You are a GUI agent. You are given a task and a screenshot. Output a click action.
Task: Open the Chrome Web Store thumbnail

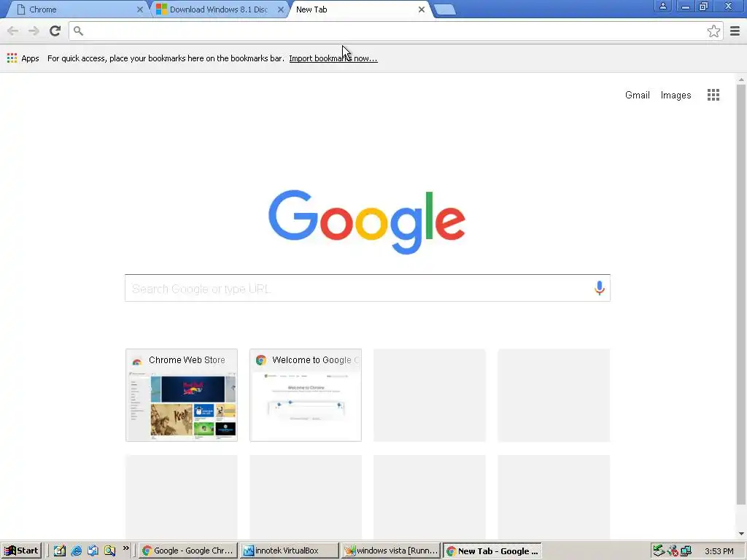182,395
